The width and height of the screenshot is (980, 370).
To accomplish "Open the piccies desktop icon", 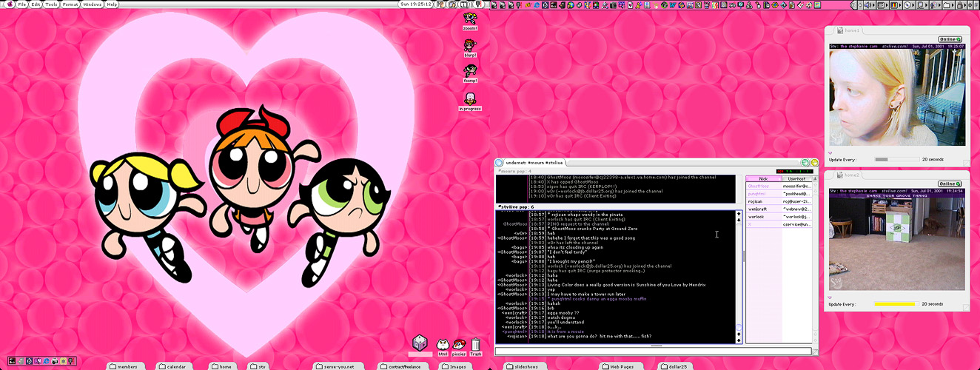I will click(459, 344).
